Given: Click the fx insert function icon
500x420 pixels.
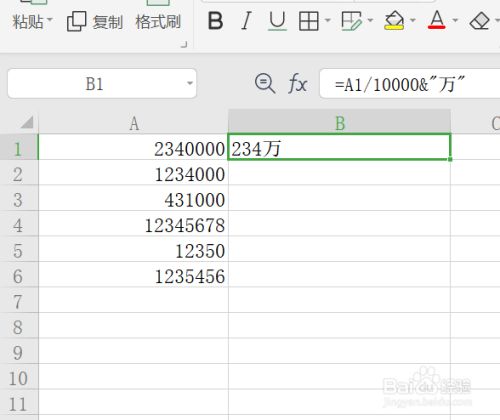Looking at the screenshot, I should (298, 83).
